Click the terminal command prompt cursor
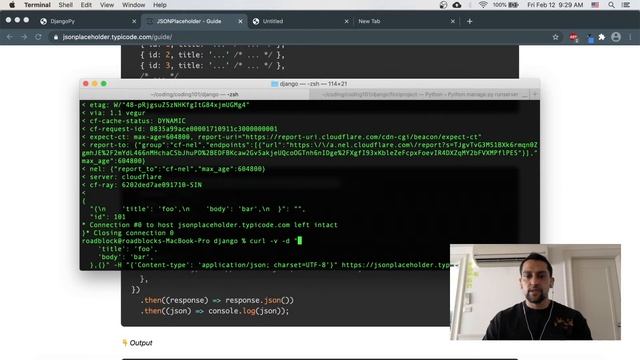The image size is (640, 360). click(300, 241)
